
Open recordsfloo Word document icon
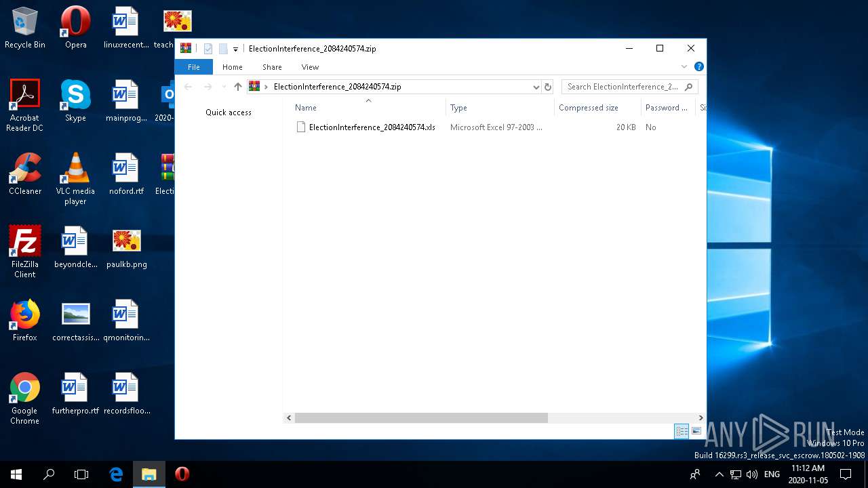pyautogui.click(x=126, y=393)
